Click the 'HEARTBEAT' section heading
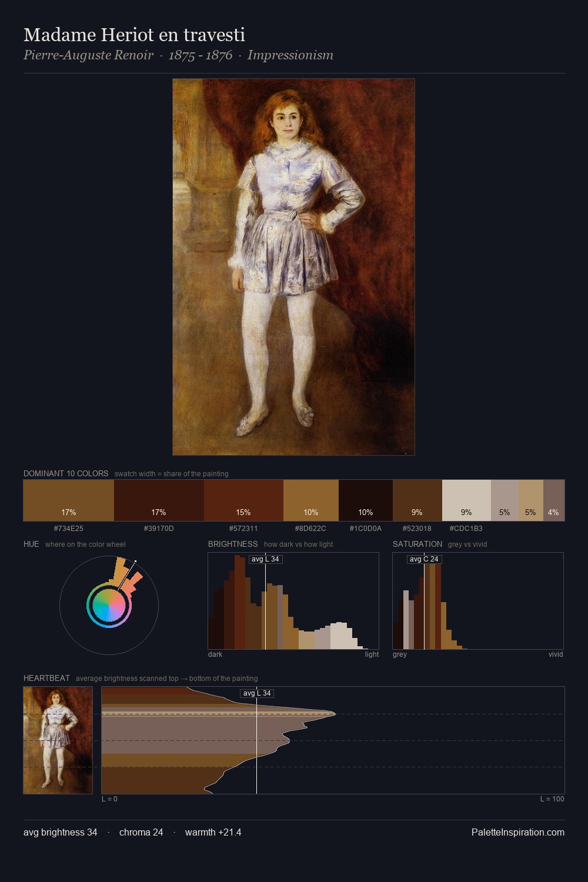588x882 pixels. point(46,678)
